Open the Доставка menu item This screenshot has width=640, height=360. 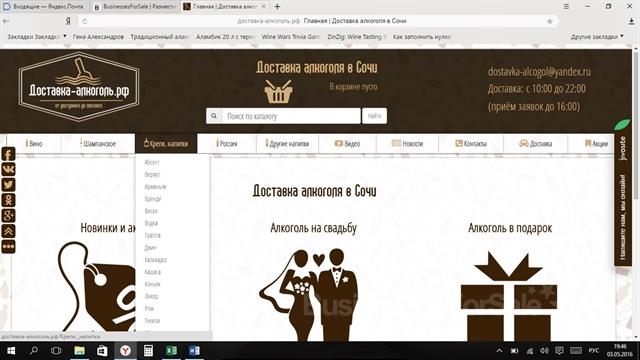pos(536,144)
